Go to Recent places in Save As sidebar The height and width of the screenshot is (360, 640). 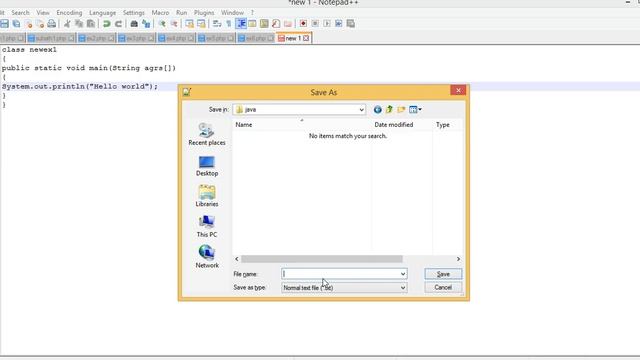click(x=207, y=134)
